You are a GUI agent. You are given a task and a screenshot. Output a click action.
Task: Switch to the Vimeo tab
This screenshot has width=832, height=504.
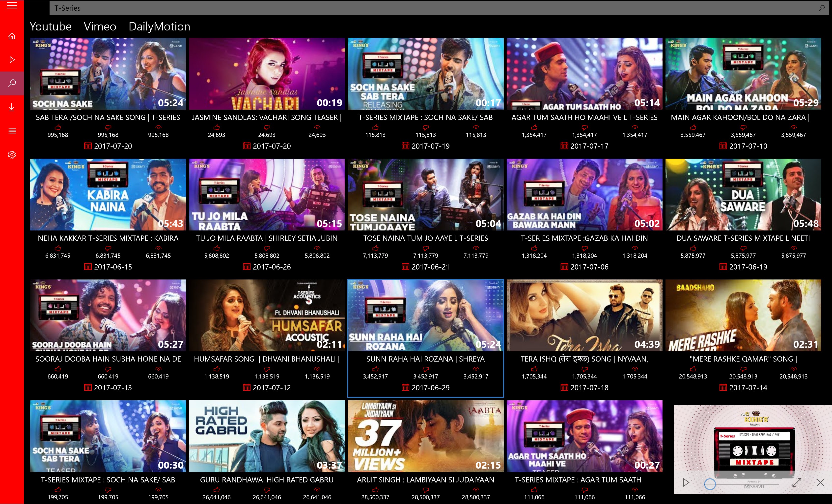click(100, 27)
